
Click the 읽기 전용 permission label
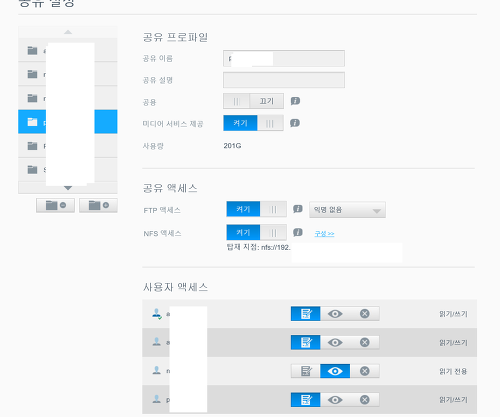[x=453, y=371]
